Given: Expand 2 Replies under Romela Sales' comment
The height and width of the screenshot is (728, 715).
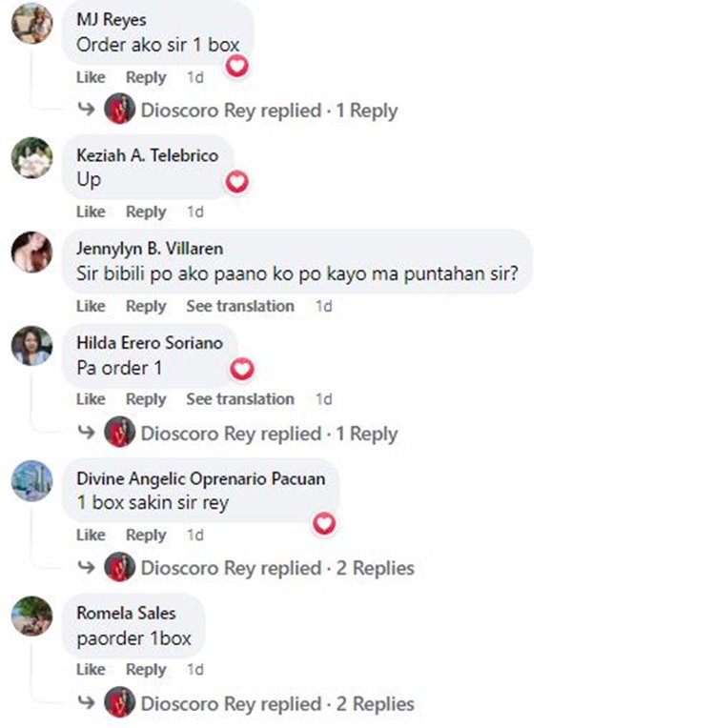Looking at the screenshot, I should 277,703.
